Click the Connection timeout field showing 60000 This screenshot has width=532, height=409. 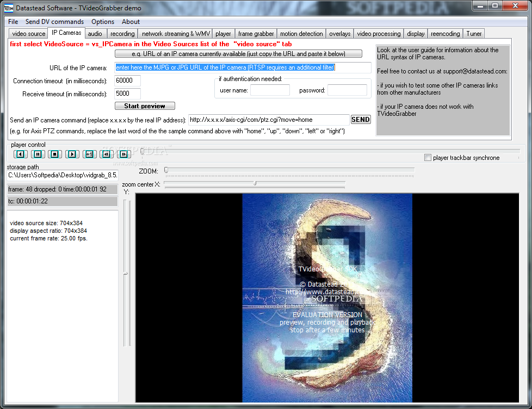point(128,80)
